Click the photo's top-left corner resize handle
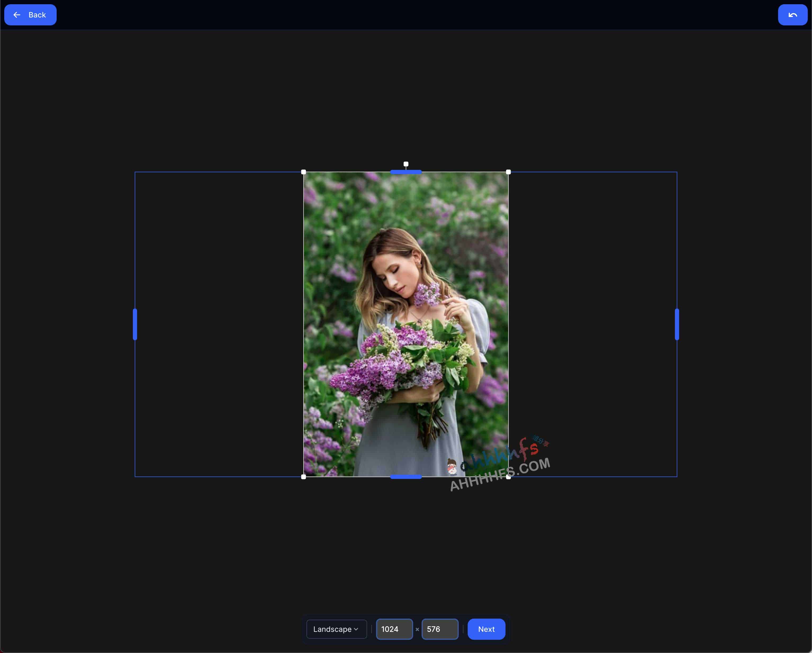Image resolution: width=812 pixels, height=653 pixels. coord(304,172)
